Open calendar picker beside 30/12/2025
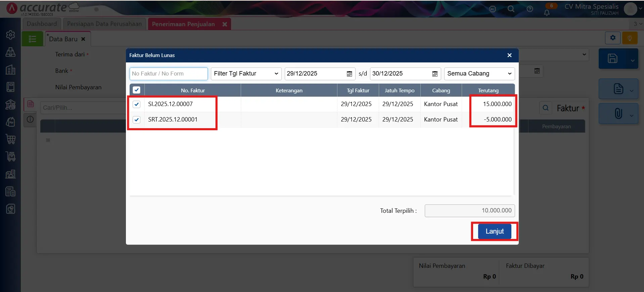This screenshot has width=644, height=292. [434, 74]
